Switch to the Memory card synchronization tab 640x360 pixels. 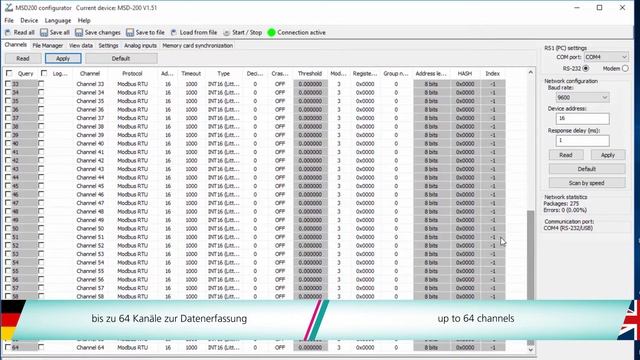pyautogui.click(x=198, y=46)
